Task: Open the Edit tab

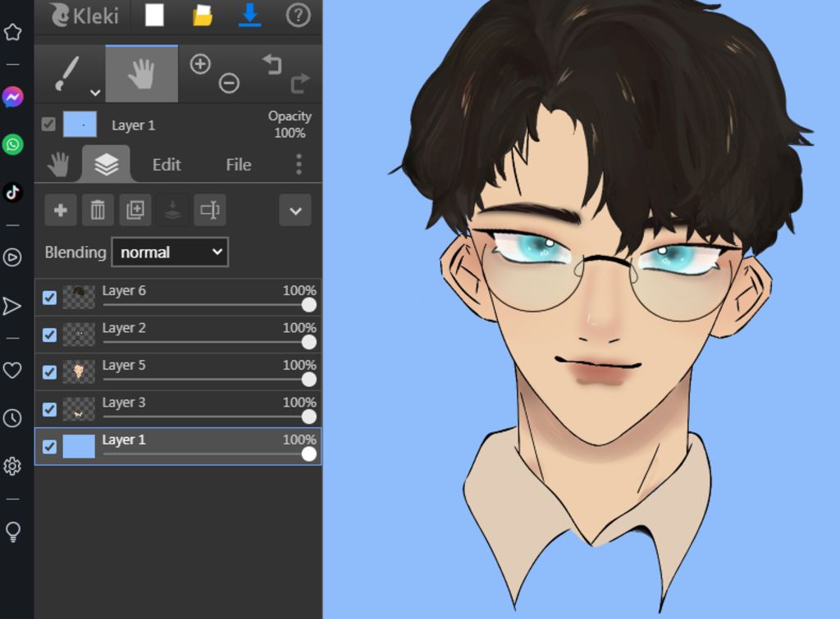Action: 167,165
